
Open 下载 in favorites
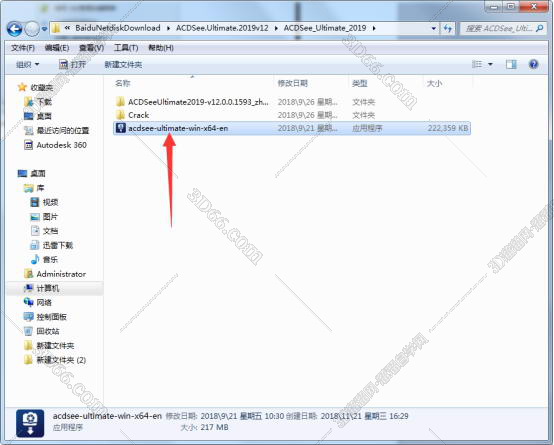[44, 102]
